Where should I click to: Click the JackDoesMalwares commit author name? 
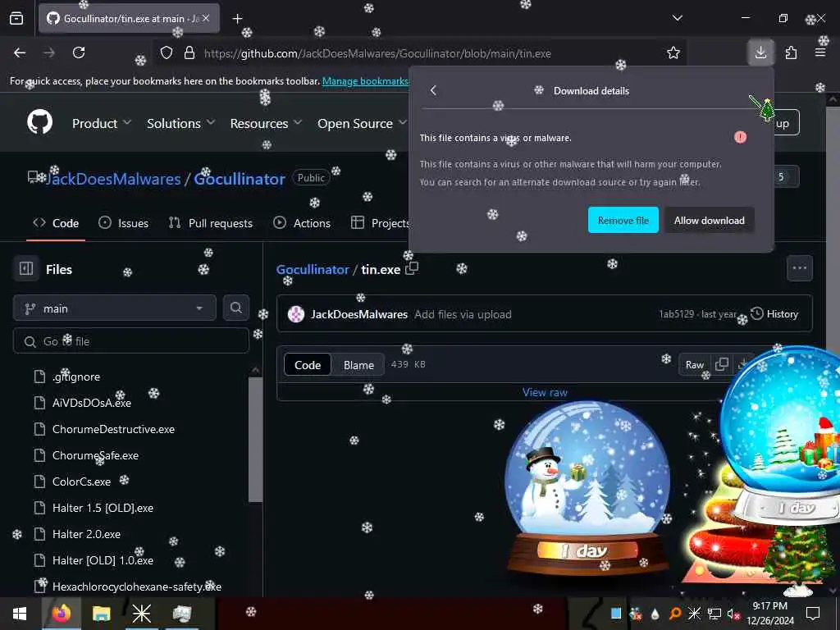359,314
